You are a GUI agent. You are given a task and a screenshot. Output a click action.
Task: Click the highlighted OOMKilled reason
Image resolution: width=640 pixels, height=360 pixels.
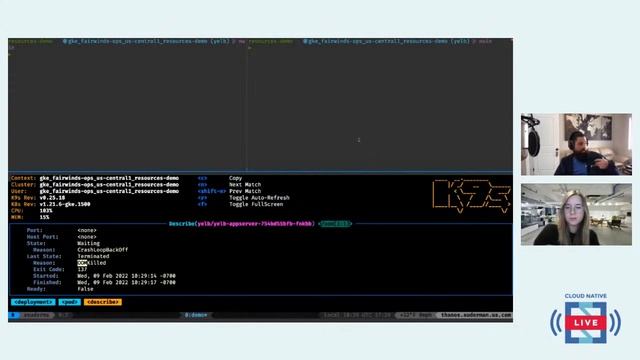point(92,263)
